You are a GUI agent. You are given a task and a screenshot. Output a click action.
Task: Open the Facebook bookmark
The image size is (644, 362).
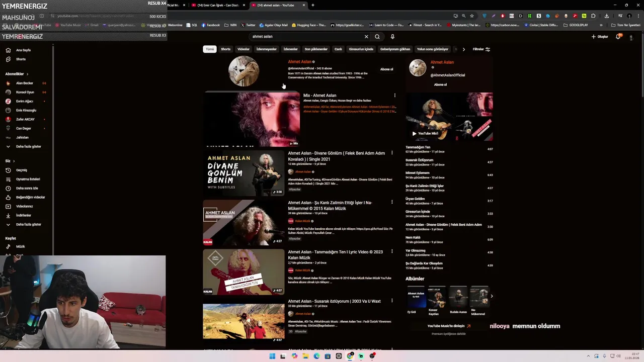pos(211,25)
